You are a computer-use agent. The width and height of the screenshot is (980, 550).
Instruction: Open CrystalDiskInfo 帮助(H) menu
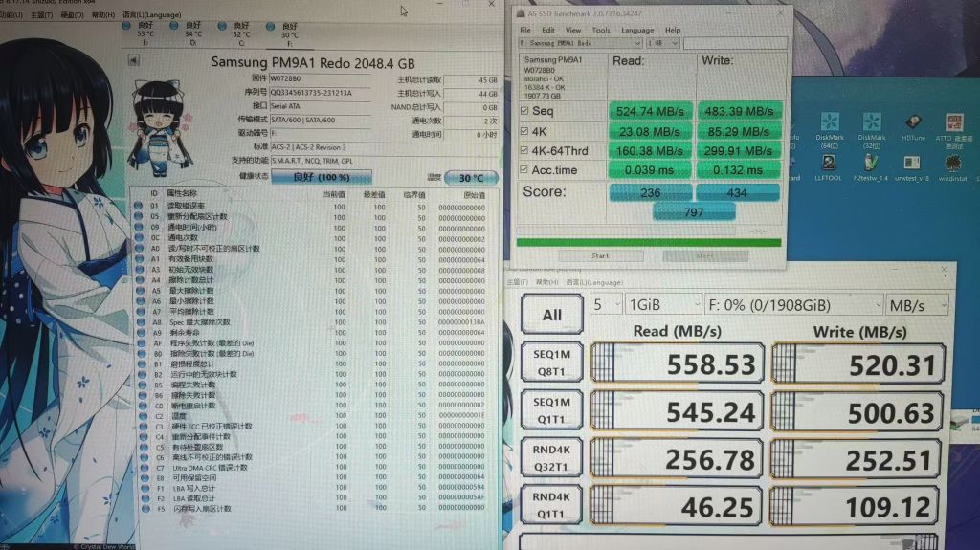(x=103, y=14)
